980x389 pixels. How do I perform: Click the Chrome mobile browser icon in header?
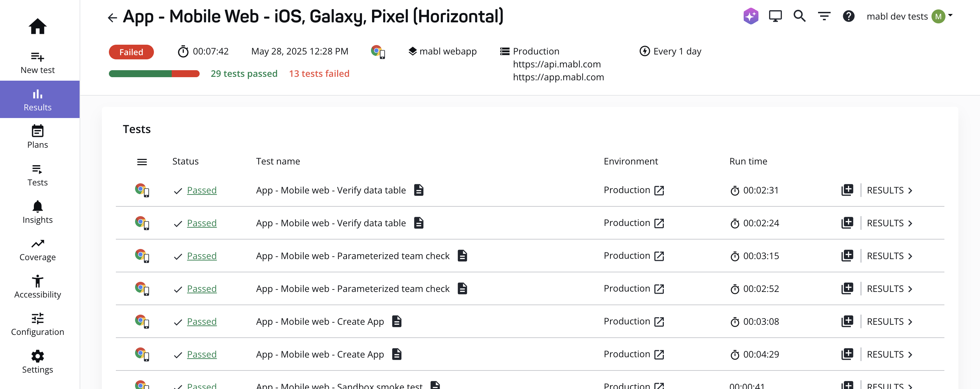tap(378, 51)
